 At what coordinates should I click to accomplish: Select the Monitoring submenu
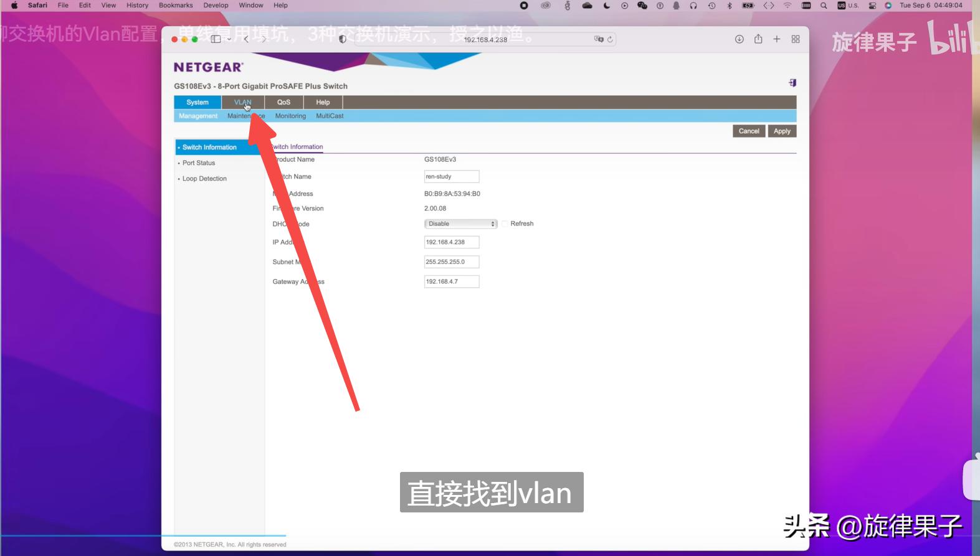click(290, 116)
